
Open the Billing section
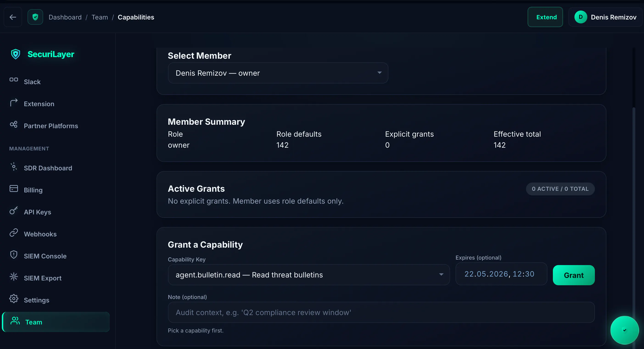(56, 190)
